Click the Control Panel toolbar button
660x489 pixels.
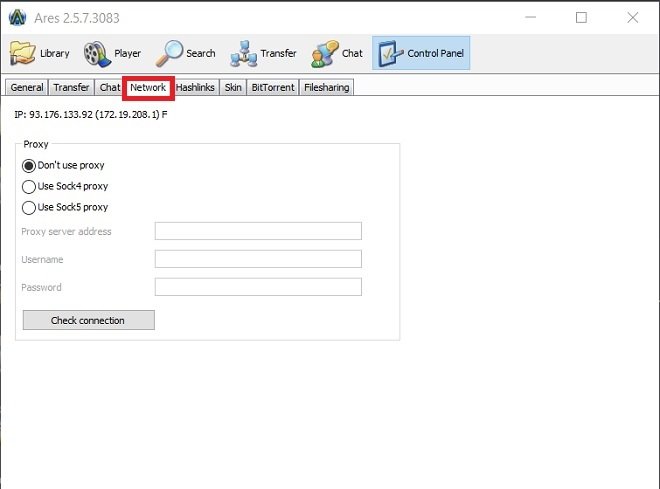click(x=421, y=53)
